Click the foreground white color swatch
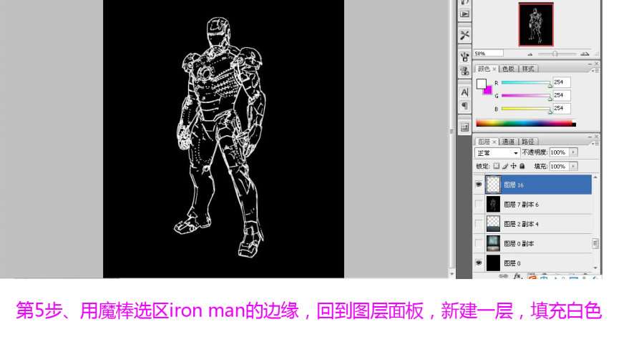The height and width of the screenshot is (362, 644). pyautogui.click(x=481, y=83)
